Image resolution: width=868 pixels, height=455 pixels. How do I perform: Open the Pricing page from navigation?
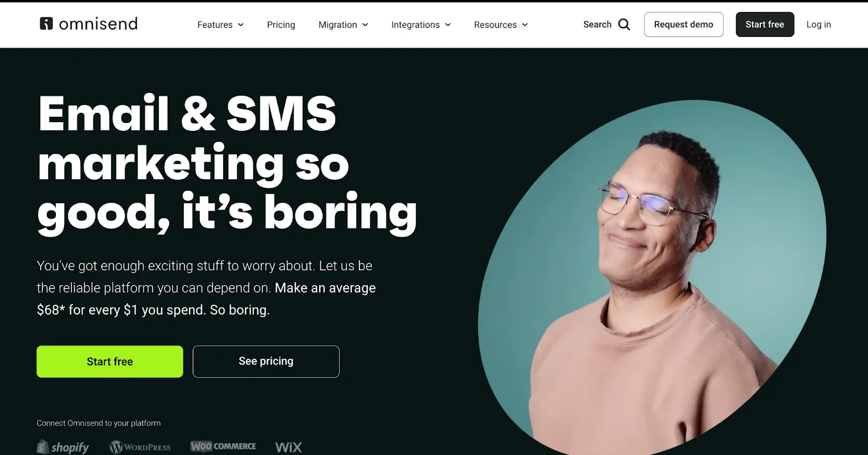(281, 25)
